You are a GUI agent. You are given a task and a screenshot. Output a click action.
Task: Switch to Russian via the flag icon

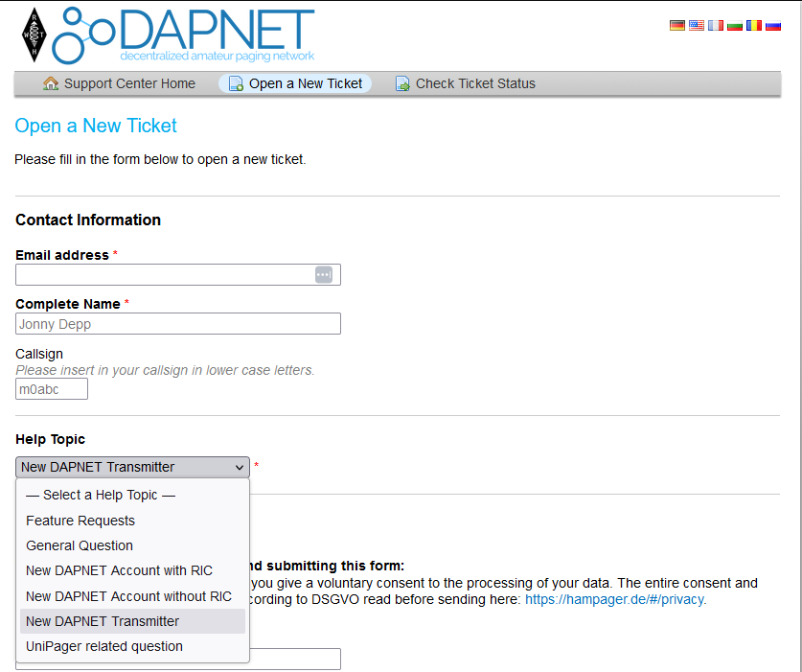(773, 26)
